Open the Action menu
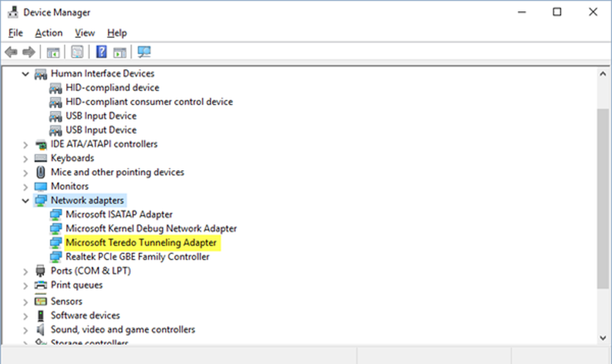This screenshot has width=612, height=364. 49,33
